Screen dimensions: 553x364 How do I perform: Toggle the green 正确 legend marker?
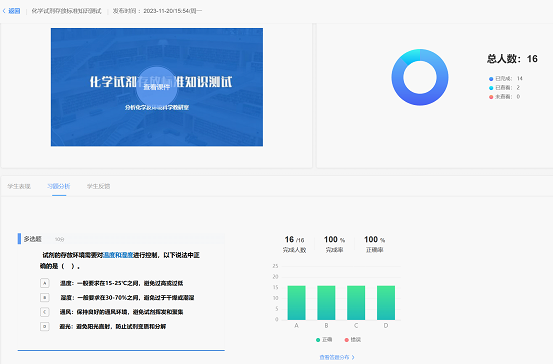click(x=318, y=340)
